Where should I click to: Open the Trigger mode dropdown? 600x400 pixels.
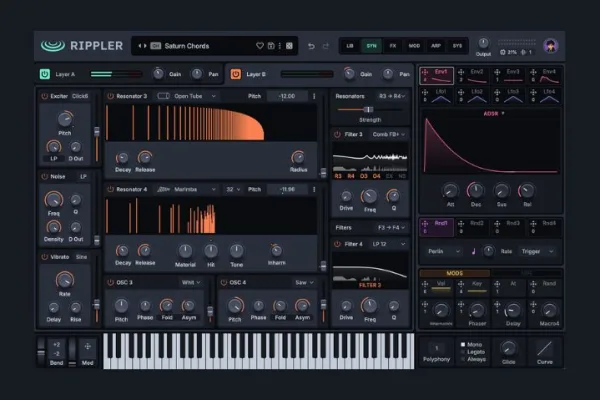[537, 251]
